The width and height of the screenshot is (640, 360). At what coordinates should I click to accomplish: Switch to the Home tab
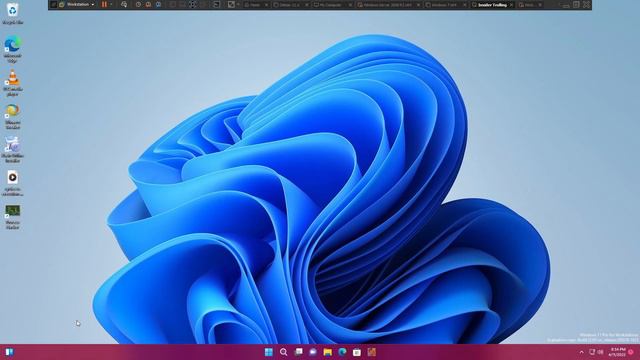pos(255,5)
